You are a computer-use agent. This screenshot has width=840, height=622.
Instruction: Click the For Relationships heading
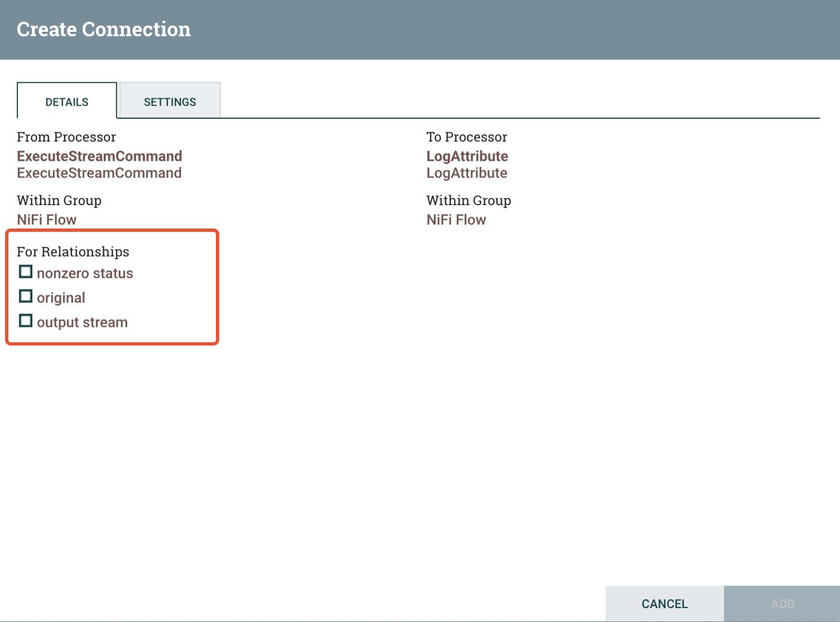click(x=73, y=252)
